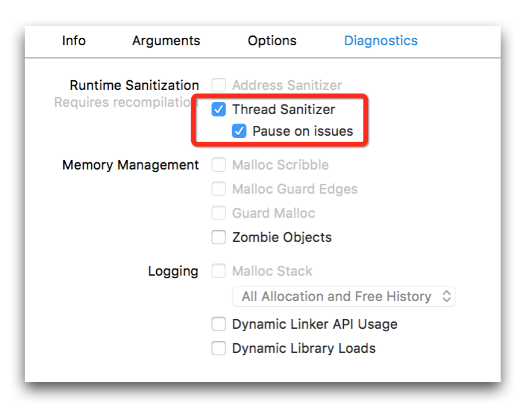This screenshot has width=532, height=415.
Task: Open the All Allocation and Free History dropdown
Action: click(343, 297)
